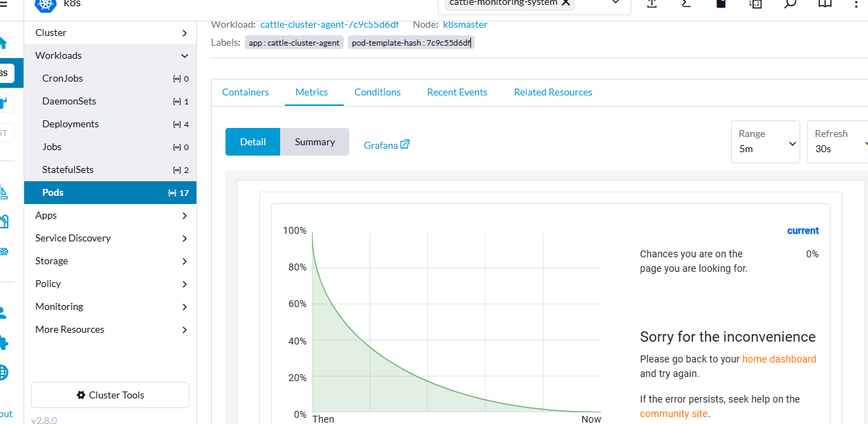The image size is (868, 424).
Task: Remove cattle-monitoring-system namespace filter
Action: coord(566,3)
